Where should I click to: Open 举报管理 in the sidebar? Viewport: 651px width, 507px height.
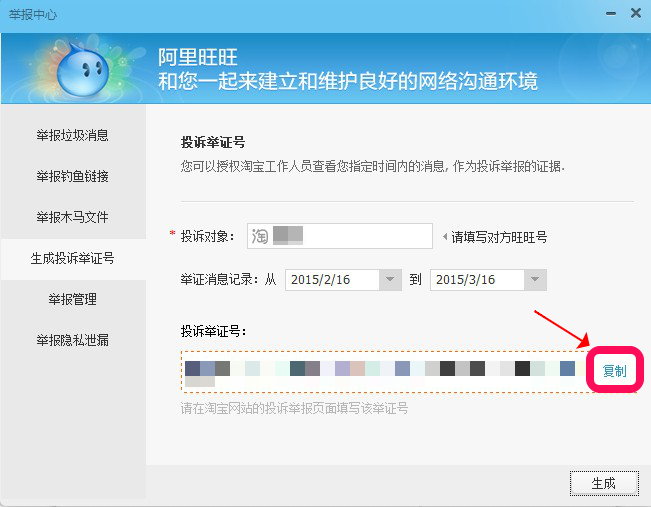(x=72, y=299)
